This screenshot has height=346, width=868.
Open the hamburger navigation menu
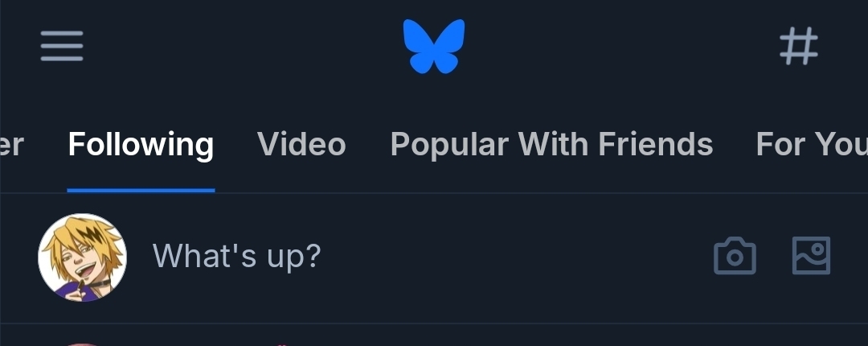(x=62, y=46)
